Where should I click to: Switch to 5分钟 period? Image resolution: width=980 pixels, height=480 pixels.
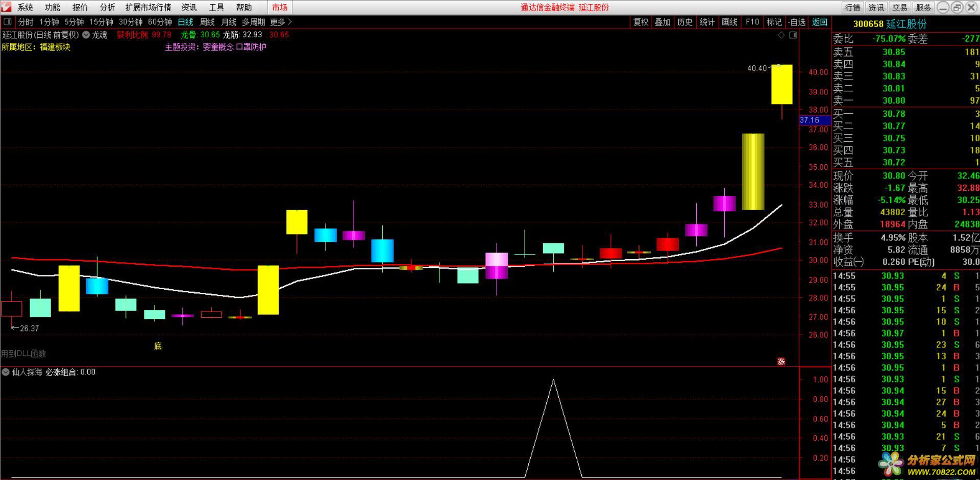pos(74,22)
